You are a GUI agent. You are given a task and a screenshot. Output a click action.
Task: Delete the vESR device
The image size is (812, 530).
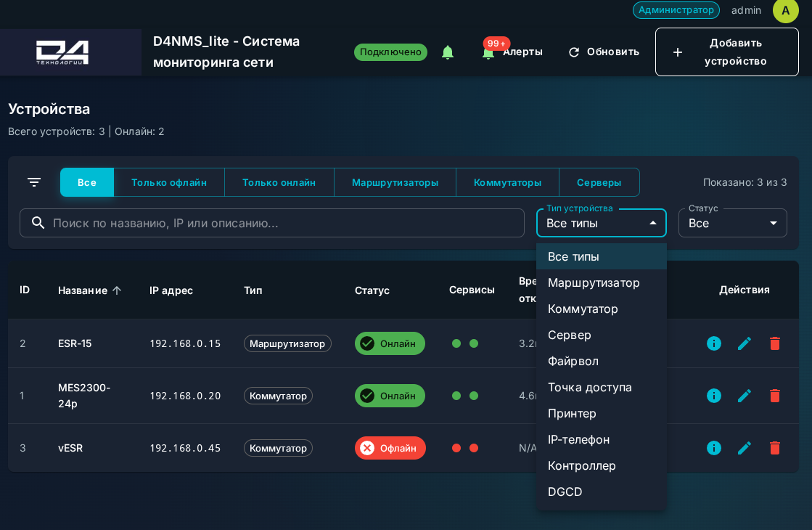click(x=775, y=448)
